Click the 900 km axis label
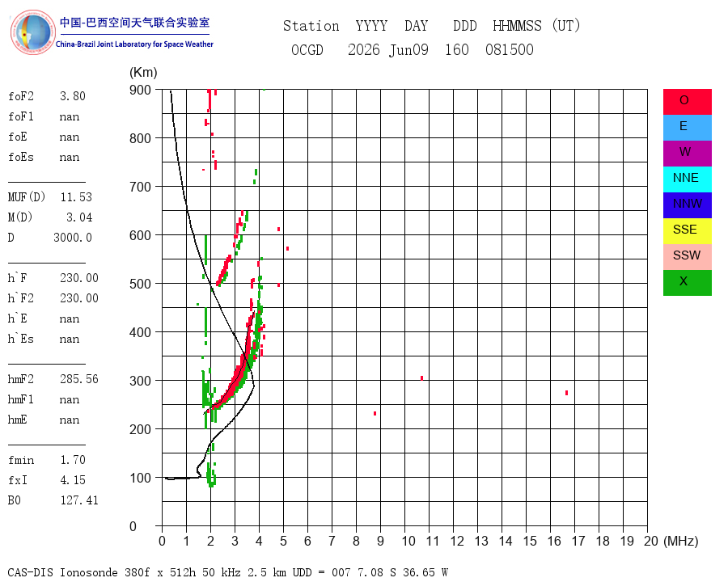Screen dimensions: 728x582 coord(140,90)
